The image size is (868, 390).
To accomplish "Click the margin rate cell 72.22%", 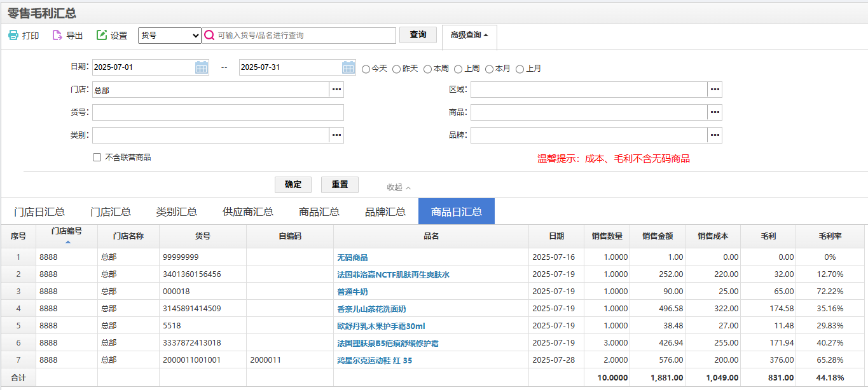I will click(x=830, y=292).
